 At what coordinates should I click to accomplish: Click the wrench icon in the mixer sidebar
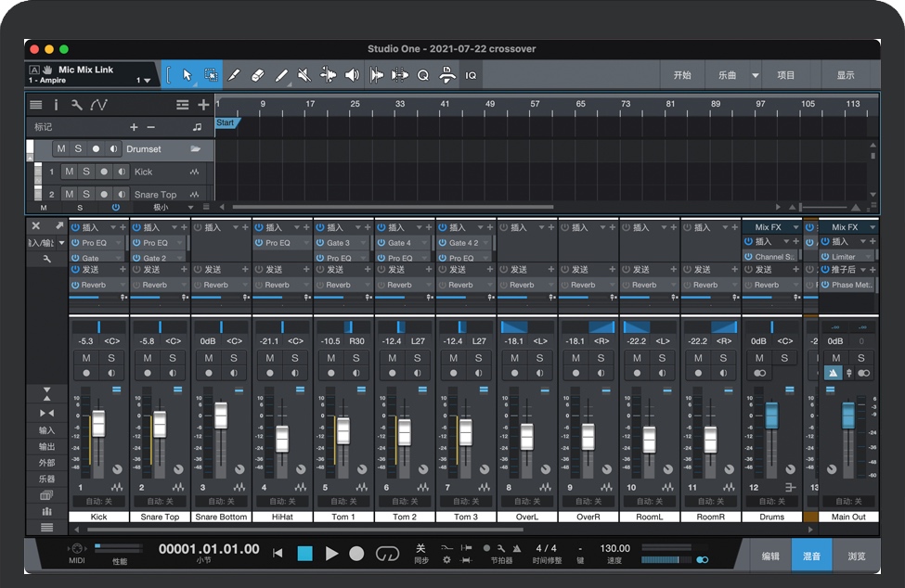tap(47, 258)
